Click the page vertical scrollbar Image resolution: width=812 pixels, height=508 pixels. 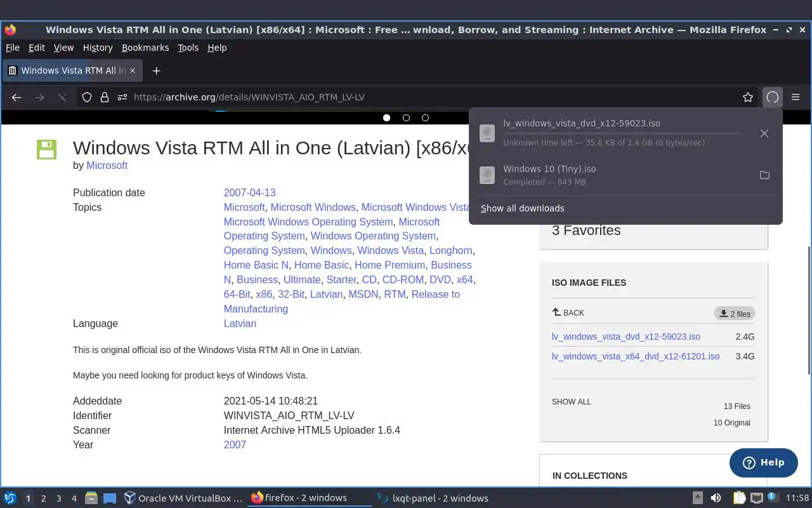(808, 310)
